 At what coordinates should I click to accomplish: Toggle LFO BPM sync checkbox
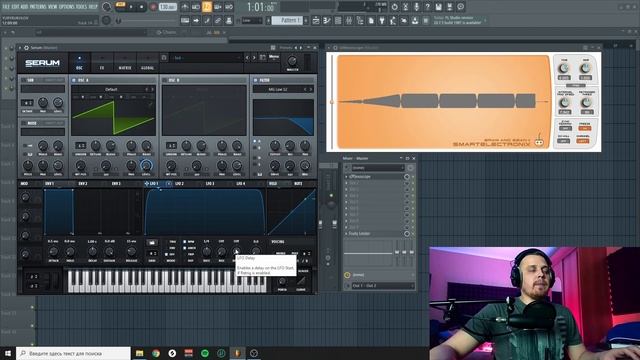(x=184, y=242)
